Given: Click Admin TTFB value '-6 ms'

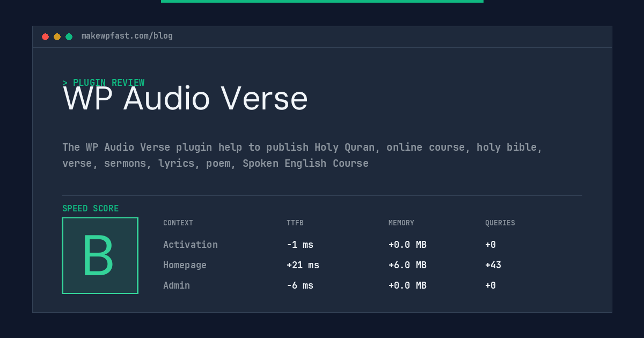Looking at the screenshot, I should pos(300,285).
